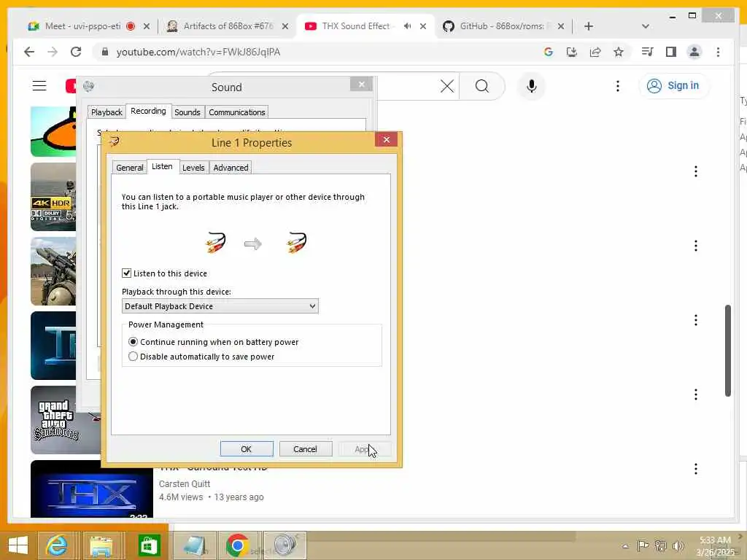Open the 4K HDR Dolby video thumbnail

[53, 197]
